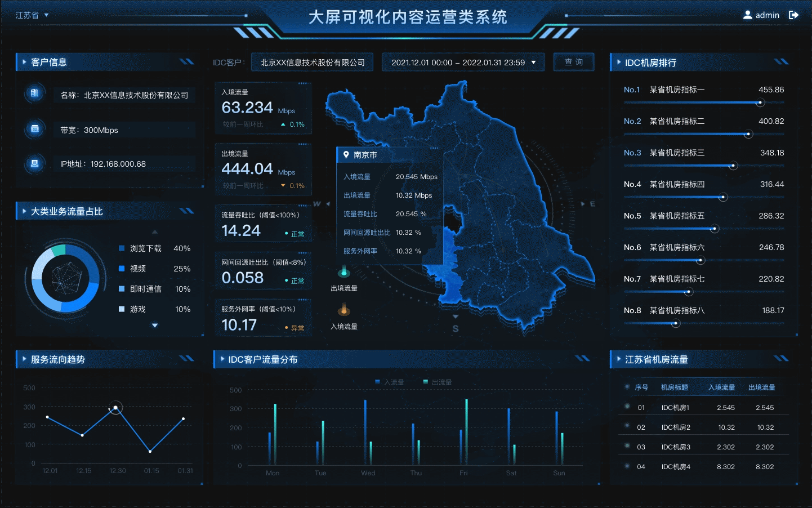
Task: Click the donut chart center radar graphic
Action: click(66, 278)
